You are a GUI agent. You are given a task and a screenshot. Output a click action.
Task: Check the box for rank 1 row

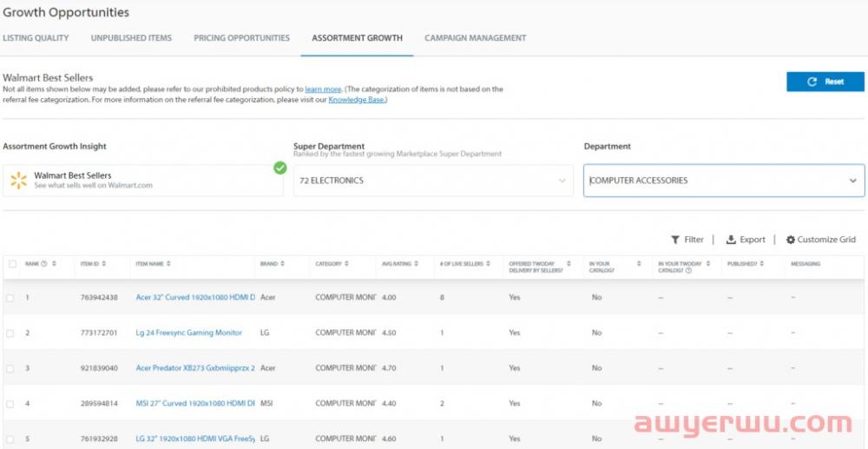(10, 298)
